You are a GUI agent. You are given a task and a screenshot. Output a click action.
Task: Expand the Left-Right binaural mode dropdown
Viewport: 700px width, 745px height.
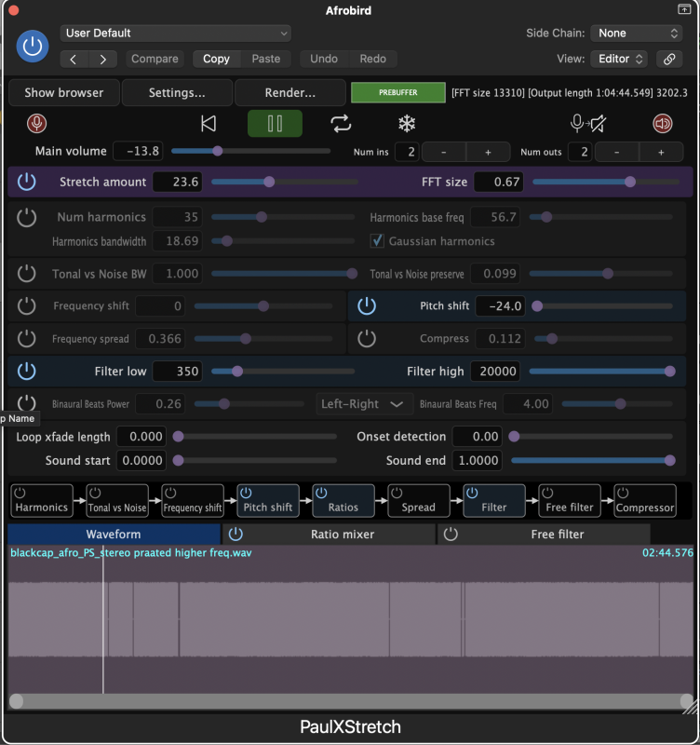click(365, 404)
